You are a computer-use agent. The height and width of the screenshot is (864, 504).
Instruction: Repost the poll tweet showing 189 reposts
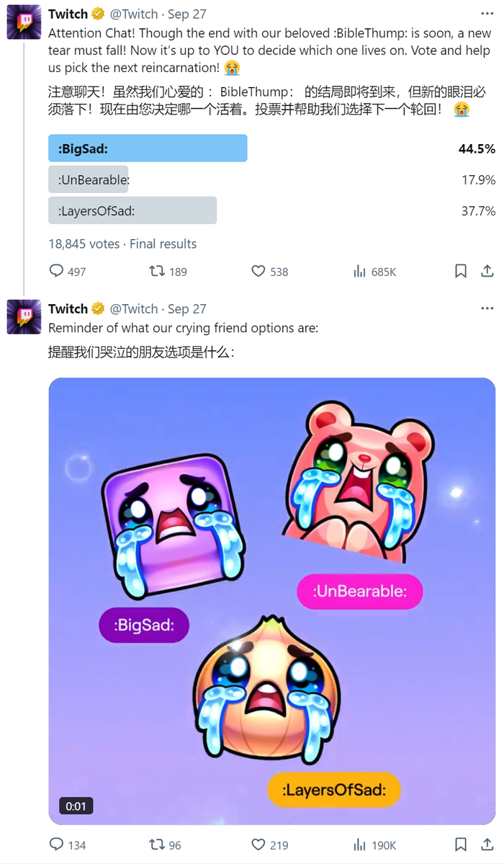click(x=168, y=271)
